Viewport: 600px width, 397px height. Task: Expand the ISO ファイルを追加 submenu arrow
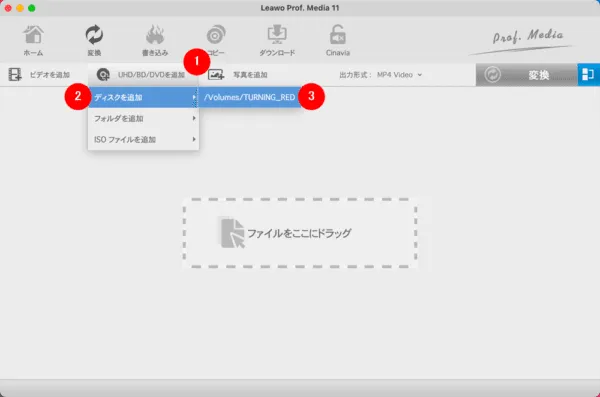click(x=194, y=139)
